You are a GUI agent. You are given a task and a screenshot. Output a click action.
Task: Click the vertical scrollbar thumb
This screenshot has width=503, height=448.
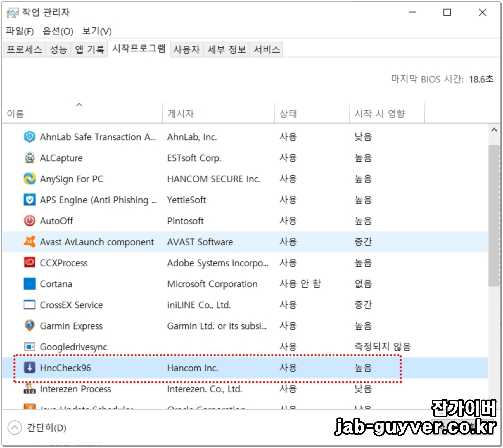(494, 215)
